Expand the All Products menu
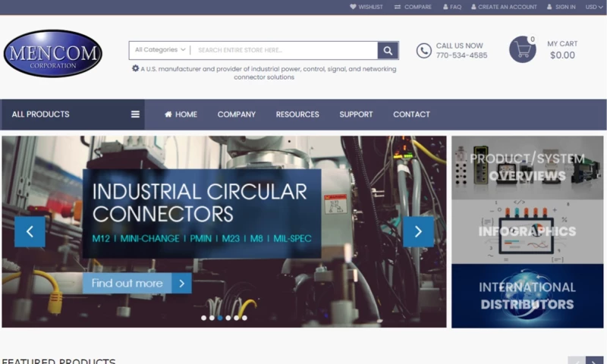607x364 pixels. [73, 115]
